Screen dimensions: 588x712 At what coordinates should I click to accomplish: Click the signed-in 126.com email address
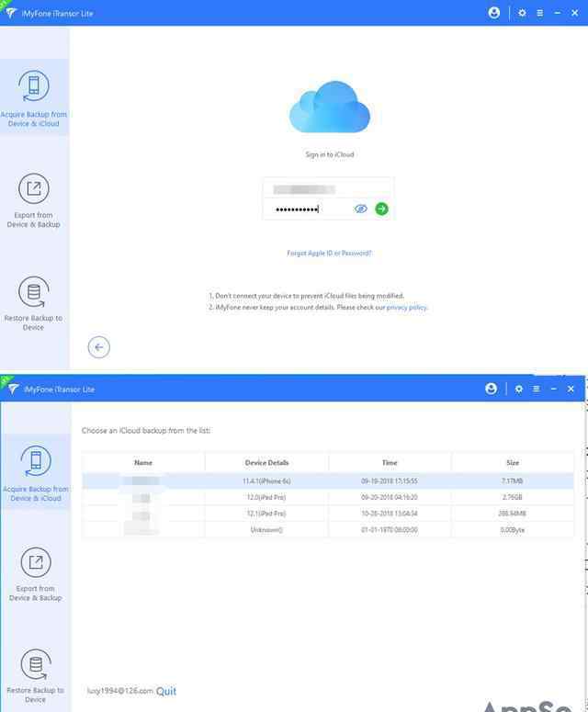pos(120,691)
